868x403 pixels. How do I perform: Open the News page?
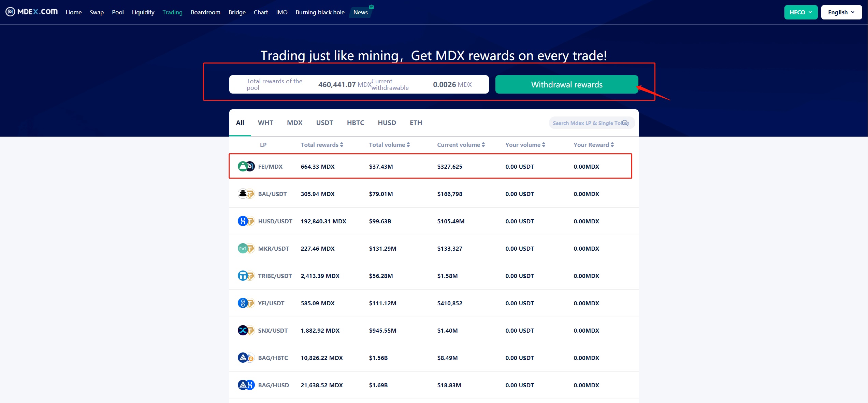[x=360, y=12]
